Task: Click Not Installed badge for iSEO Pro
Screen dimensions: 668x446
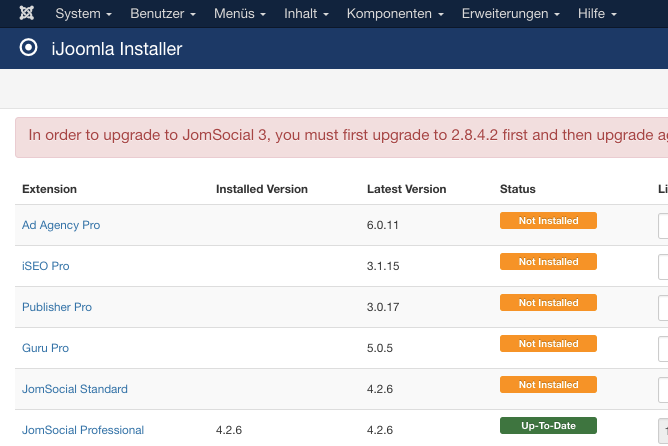Action: click(x=548, y=262)
